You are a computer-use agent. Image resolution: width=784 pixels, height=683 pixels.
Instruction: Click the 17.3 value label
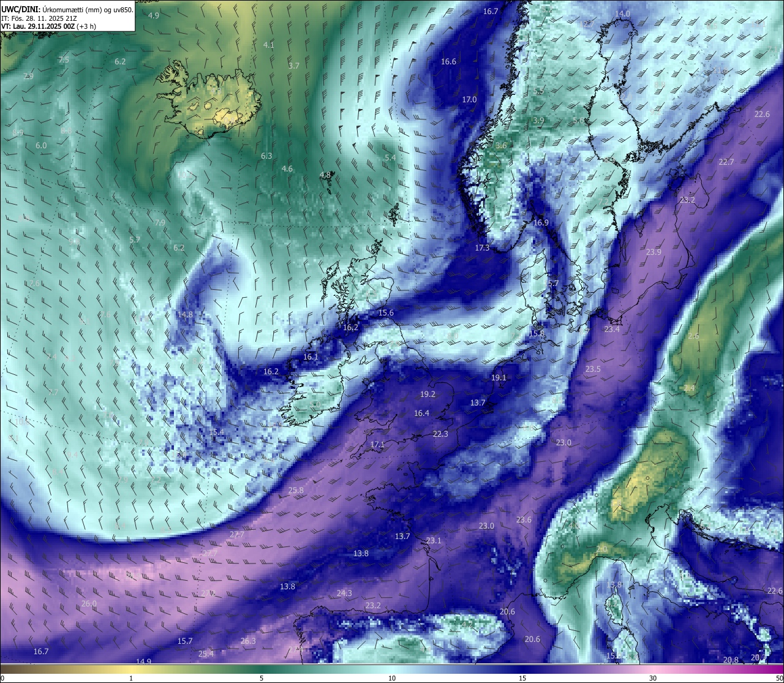click(x=482, y=247)
